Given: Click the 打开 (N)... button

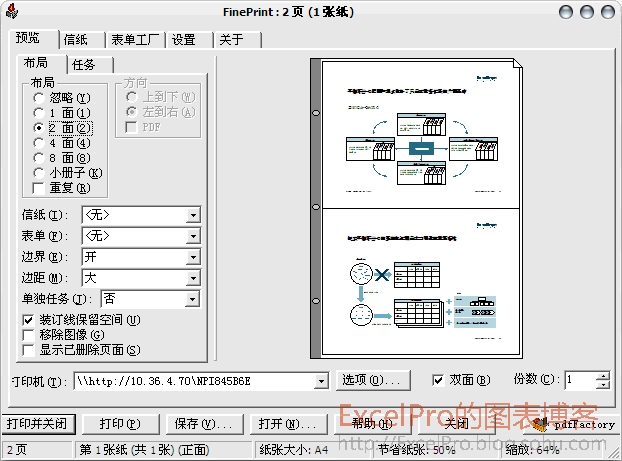Looking at the screenshot, I should tap(289, 424).
